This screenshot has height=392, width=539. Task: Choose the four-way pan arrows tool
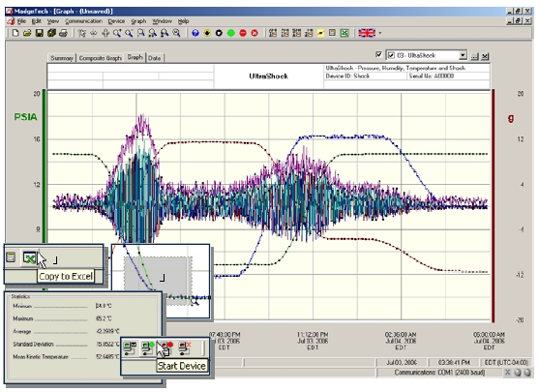[x=105, y=33]
